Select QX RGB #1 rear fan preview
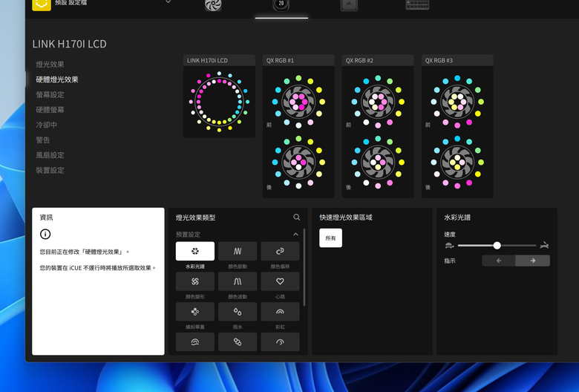Viewport: 579px width, 392px height. (x=298, y=162)
